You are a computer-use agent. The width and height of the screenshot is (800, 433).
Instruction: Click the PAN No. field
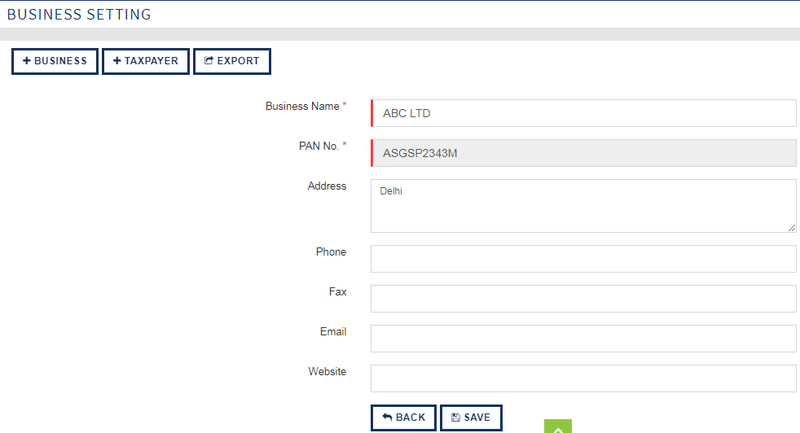pos(584,153)
